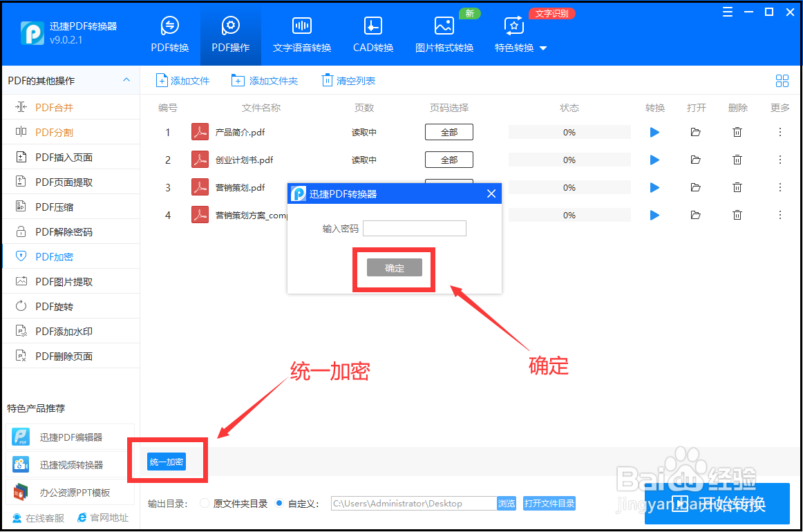
Task: Select PDF加密 in the sidebar
Action: tap(70, 256)
